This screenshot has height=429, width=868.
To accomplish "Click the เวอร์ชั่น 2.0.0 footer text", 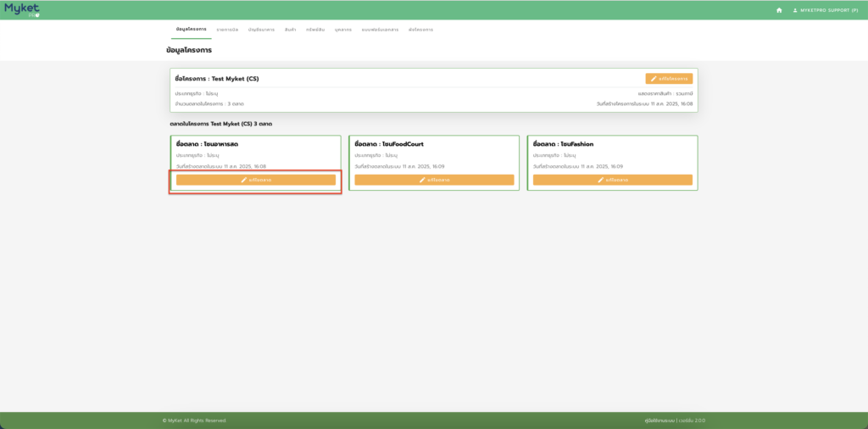I will tap(692, 421).
